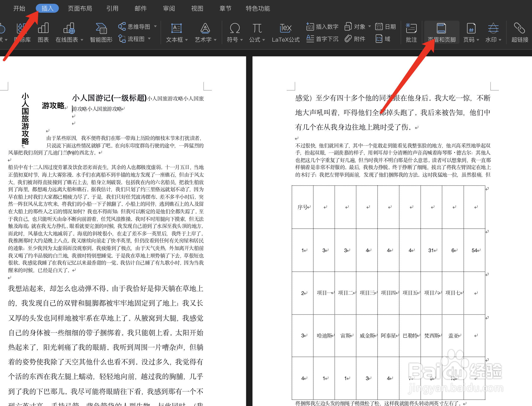Expand the 在线图表 dropdown arrow
532x406 pixels.
point(82,40)
